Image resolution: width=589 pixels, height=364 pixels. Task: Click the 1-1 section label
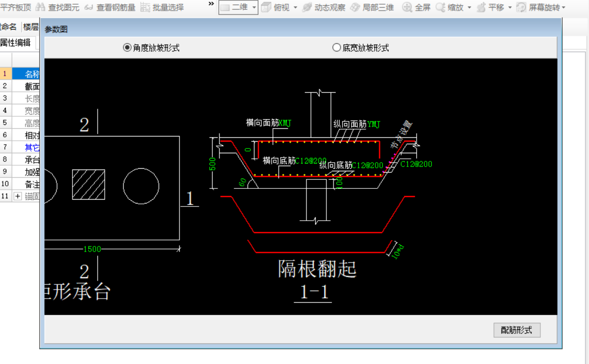pyautogui.click(x=314, y=292)
